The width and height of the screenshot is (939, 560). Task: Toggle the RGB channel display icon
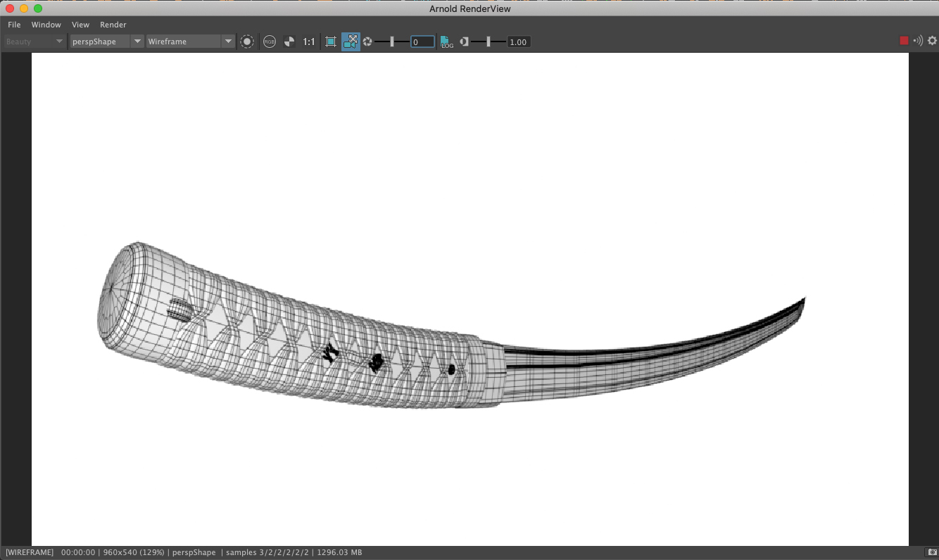coord(270,42)
